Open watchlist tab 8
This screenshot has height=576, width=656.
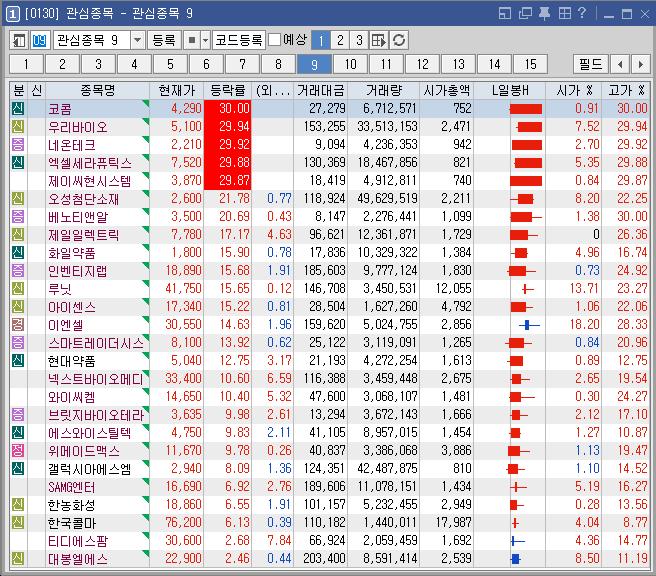[278, 64]
